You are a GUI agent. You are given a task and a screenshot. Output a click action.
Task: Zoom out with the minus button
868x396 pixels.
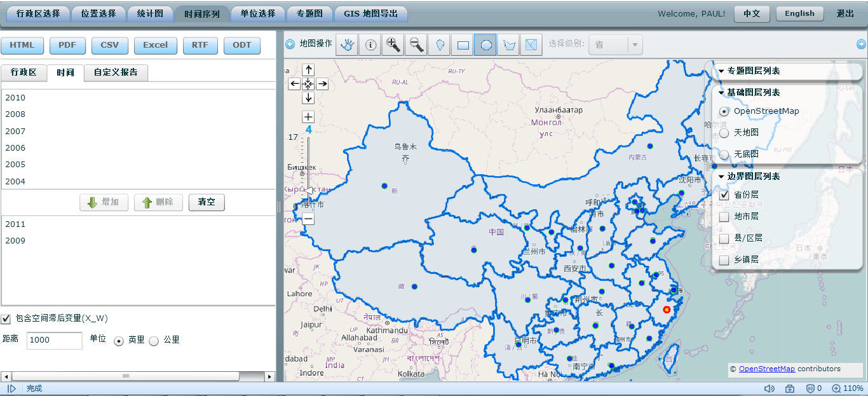[x=308, y=219]
